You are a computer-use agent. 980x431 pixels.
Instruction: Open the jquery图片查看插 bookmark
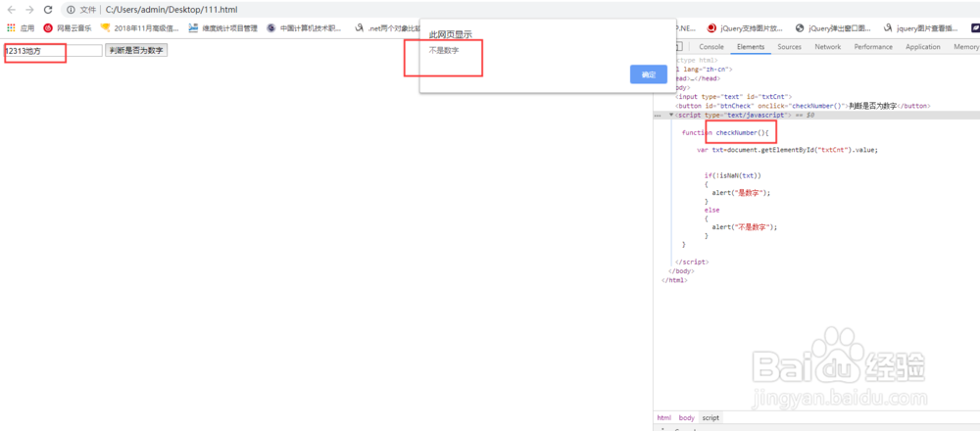point(921,28)
